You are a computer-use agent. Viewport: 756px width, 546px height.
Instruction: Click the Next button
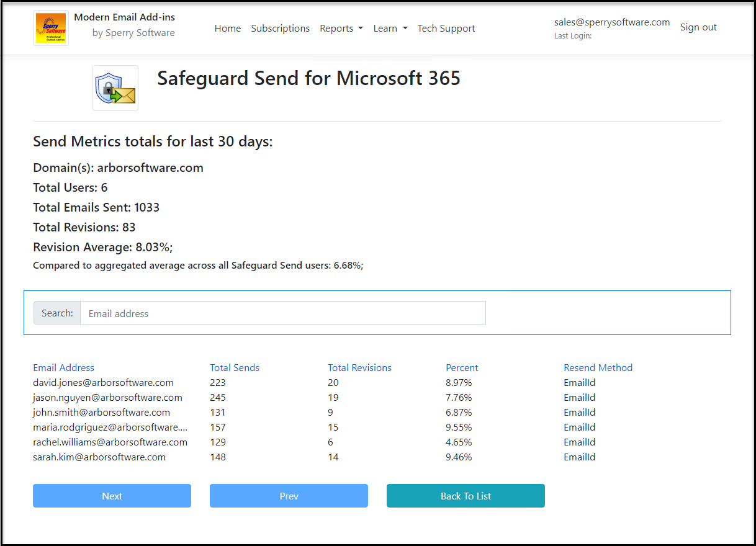click(x=112, y=496)
